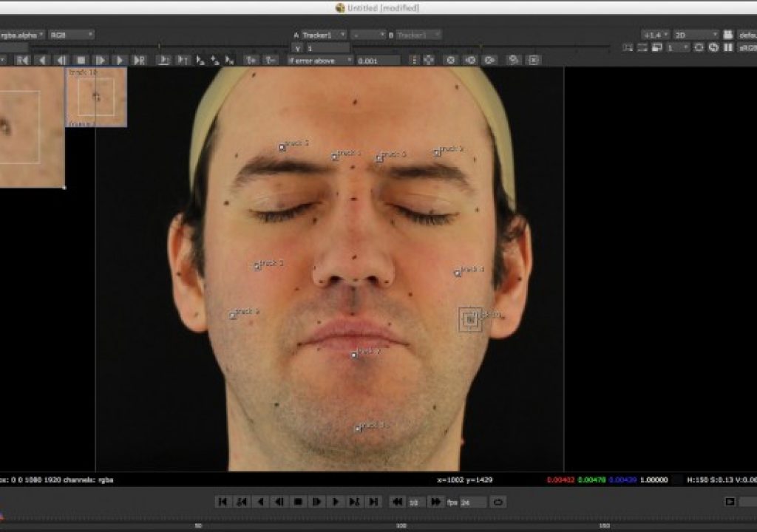This screenshot has width=757, height=532.
Task: Click the third cursor icon in Tracker toolbar
Action: point(229,61)
